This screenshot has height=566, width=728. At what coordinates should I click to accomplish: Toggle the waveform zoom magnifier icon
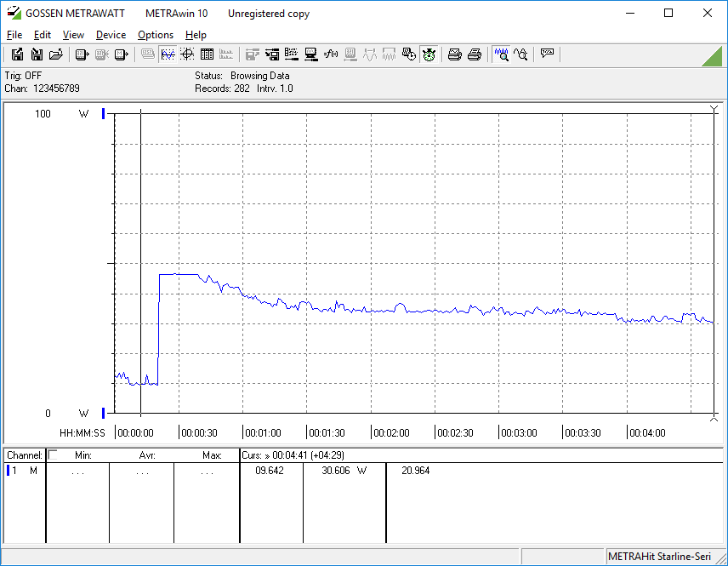point(502,54)
